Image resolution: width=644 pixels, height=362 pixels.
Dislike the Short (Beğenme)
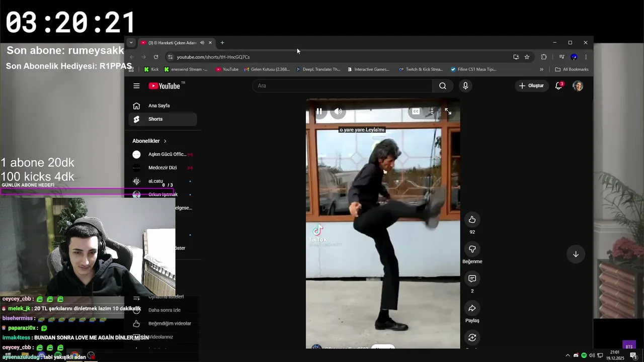point(472,249)
